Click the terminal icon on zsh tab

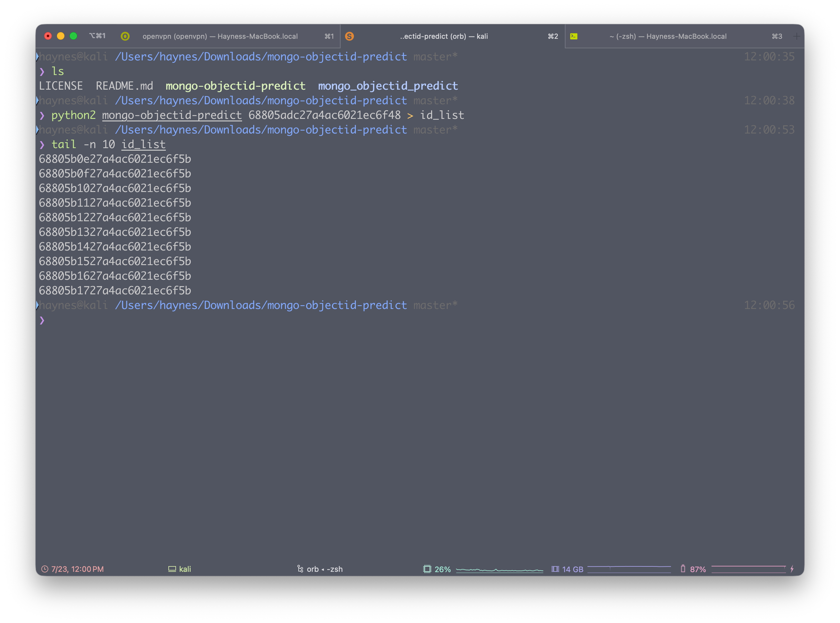[x=573, y=36]
